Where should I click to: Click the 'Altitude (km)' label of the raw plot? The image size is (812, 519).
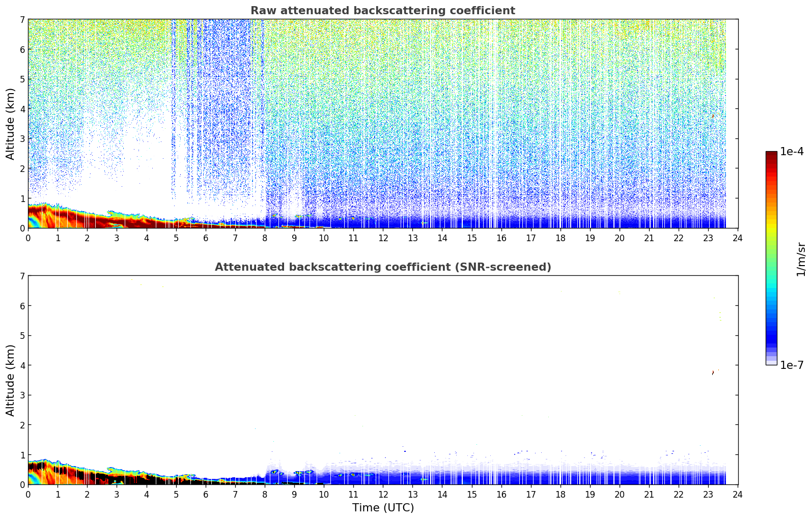click(11, 124)
